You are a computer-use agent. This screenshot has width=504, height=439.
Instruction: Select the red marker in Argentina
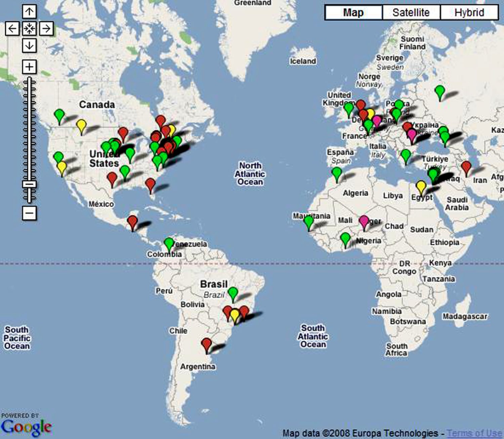click(x=206, y=345)
